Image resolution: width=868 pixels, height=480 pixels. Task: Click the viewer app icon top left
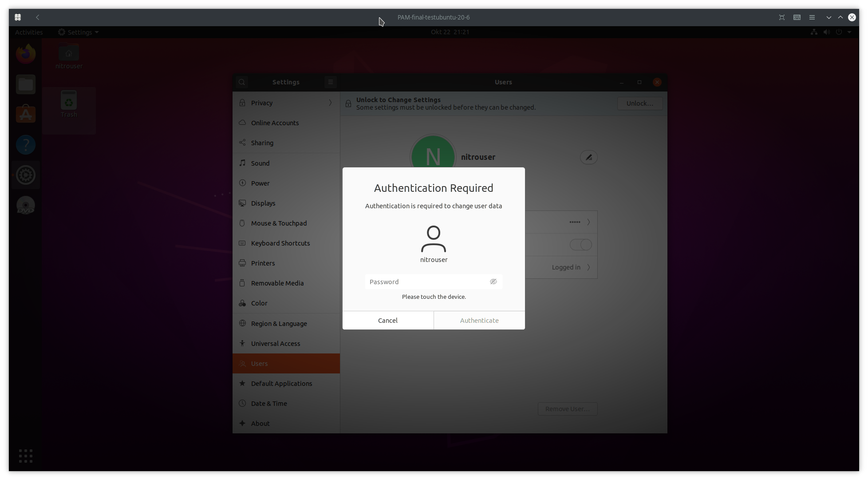click(18, 17)
